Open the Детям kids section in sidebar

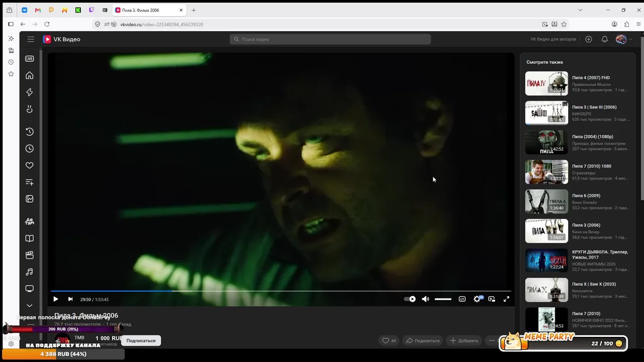(x=30, y=221)
